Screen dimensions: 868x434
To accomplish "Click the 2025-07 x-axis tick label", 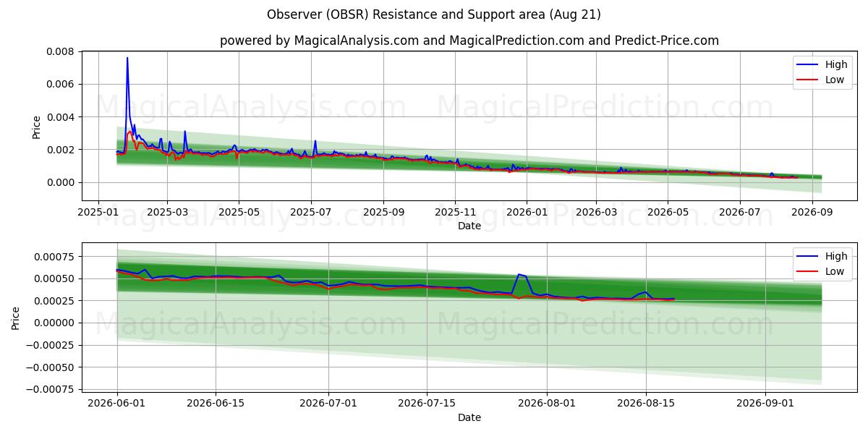I will click(x=311, y=213).
